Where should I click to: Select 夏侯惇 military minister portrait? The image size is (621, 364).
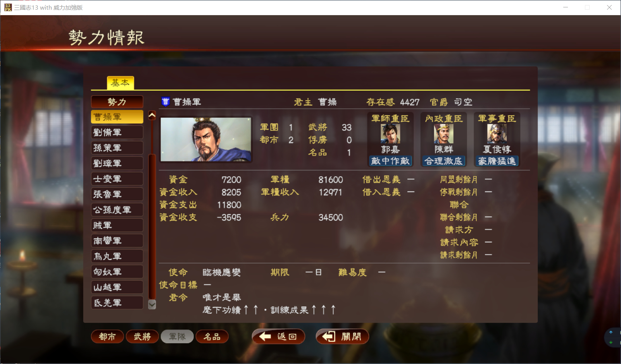pos(497,134)
